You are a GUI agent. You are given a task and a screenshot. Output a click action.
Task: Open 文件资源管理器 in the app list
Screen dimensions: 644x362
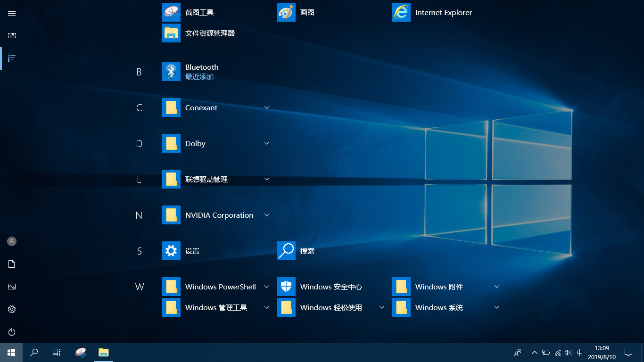coord(216,33)
